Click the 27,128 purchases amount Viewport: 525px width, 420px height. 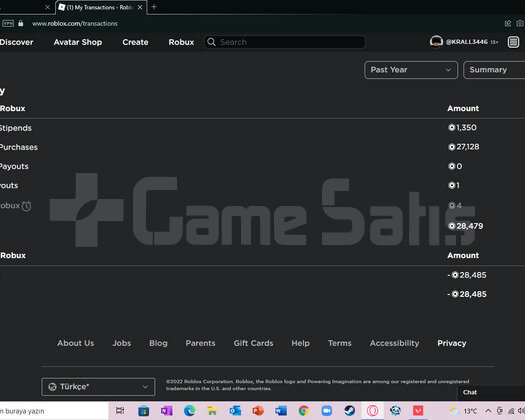click(464, 147)
